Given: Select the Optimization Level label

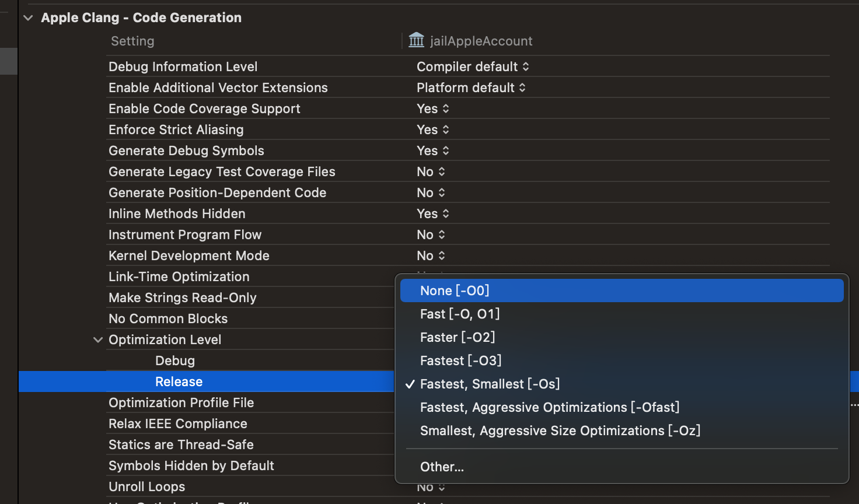Looking at the screenshot, I should [x=165, y=339].
